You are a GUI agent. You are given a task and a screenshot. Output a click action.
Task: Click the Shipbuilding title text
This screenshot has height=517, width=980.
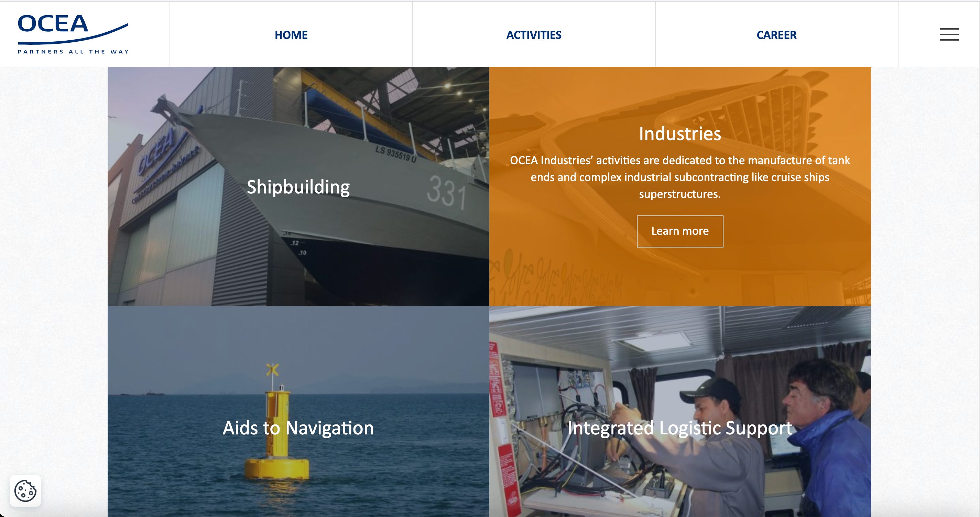point(298,187)
